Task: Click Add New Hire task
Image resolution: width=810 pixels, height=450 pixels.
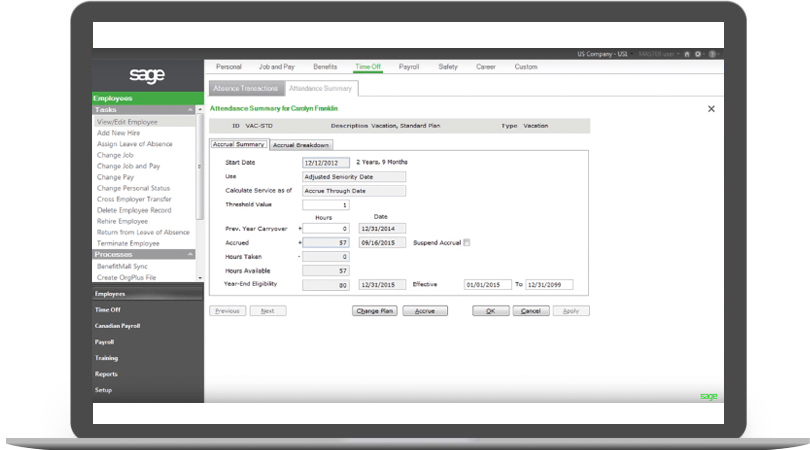Action: (x=118, y=133)
